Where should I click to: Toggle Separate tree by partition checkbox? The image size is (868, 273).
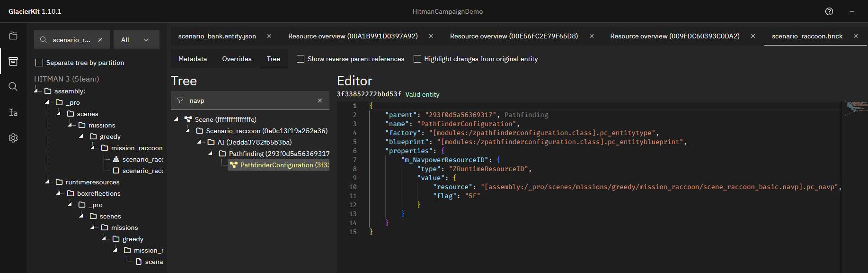point(39,63)
